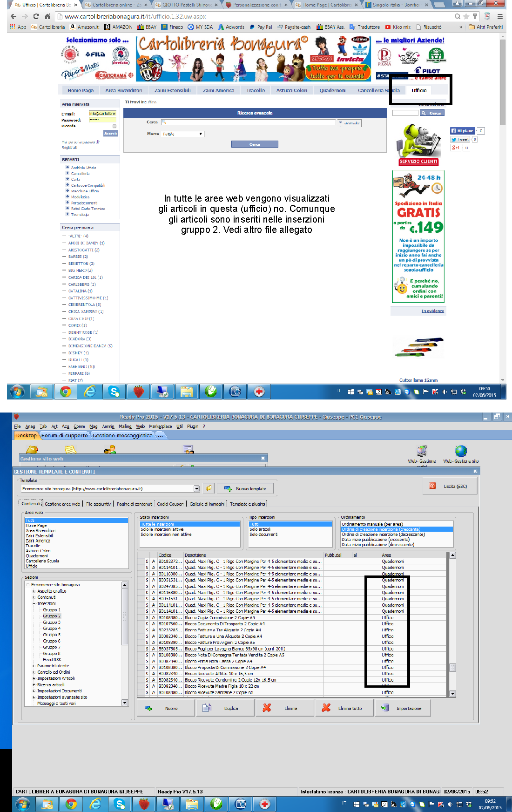Expand the avanzate search options
The height and width of the screenshot is (812, 512).
349,123
